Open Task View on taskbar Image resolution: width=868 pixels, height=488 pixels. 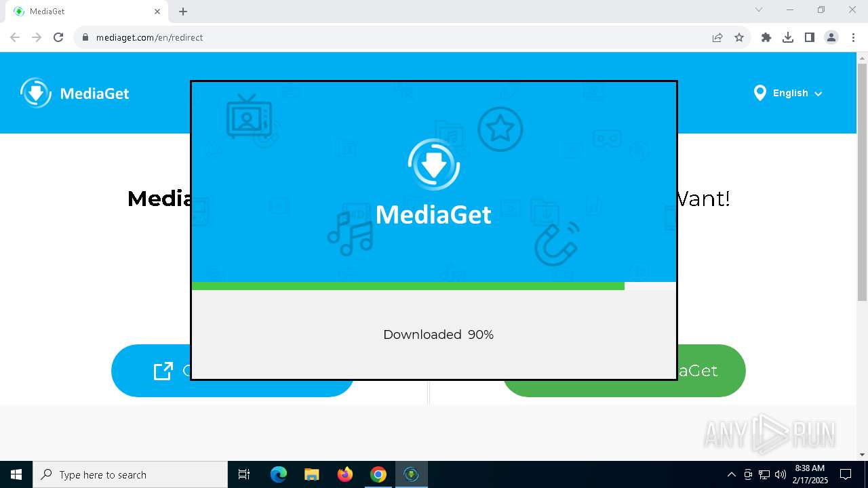244,474
